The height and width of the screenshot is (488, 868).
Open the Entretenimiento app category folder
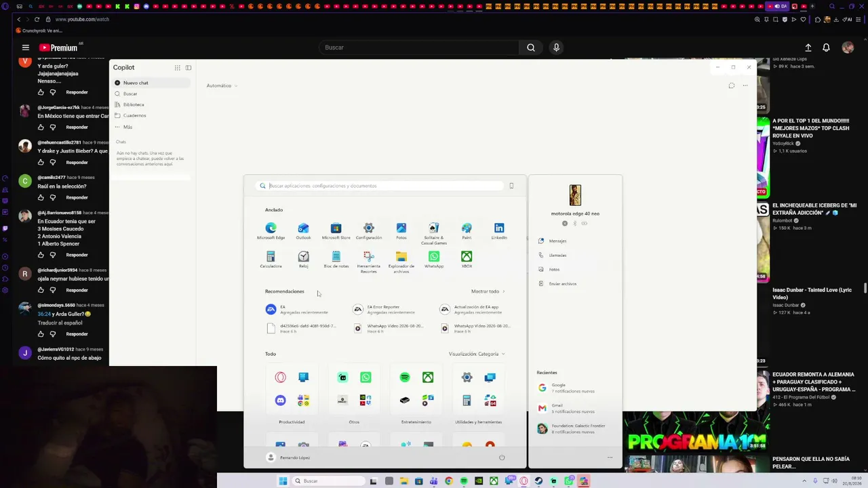(x=416, y=390)
